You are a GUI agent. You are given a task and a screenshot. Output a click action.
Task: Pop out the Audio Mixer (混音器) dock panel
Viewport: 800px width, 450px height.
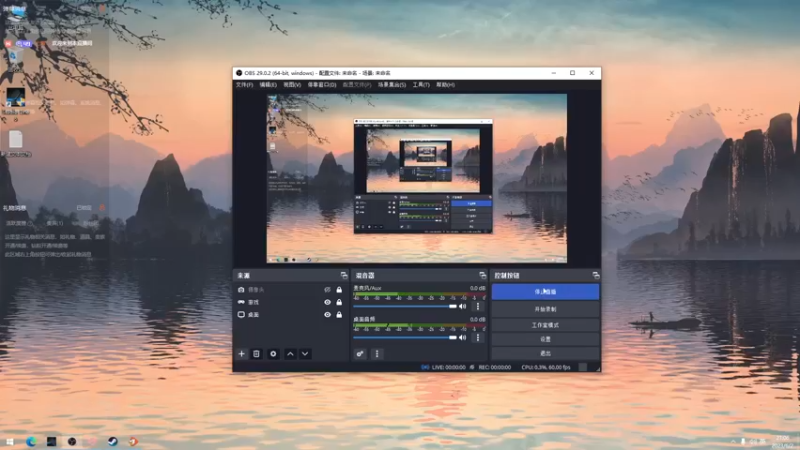[483, 276]
